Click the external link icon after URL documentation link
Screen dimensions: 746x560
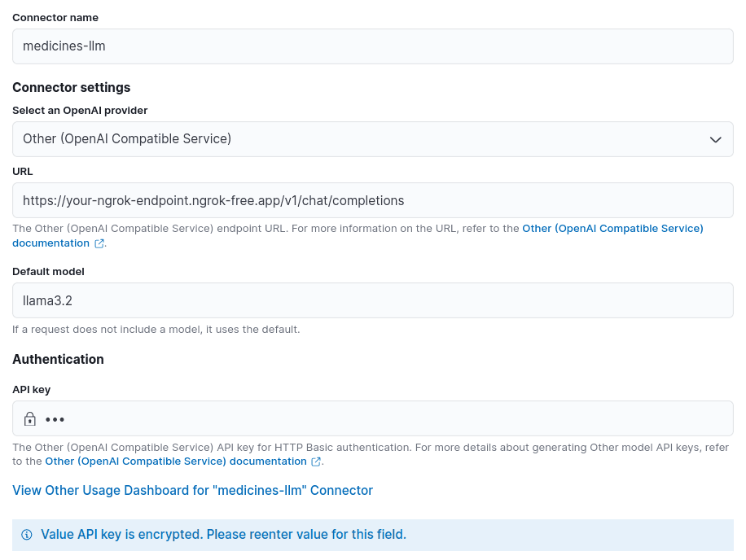99,243
